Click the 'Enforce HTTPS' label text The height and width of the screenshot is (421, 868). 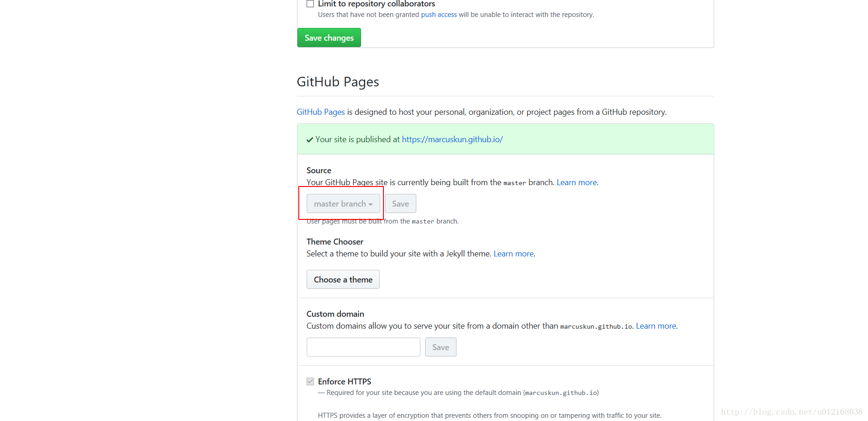(345, 382)
